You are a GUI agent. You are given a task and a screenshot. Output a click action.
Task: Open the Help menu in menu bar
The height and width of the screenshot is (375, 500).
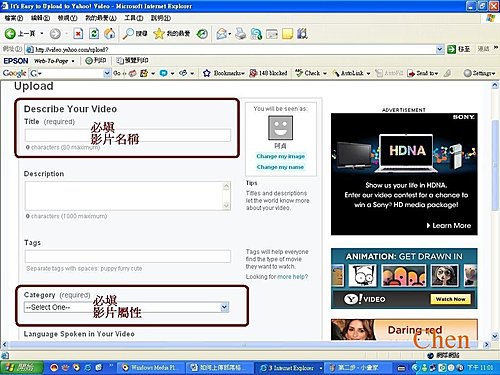point(161,18)
